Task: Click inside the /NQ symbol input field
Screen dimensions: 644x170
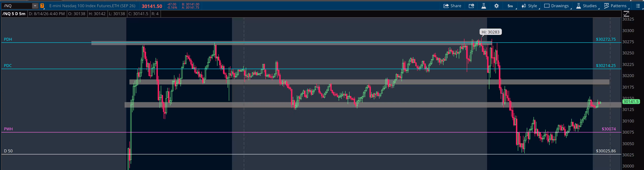Action: (17, 6)
